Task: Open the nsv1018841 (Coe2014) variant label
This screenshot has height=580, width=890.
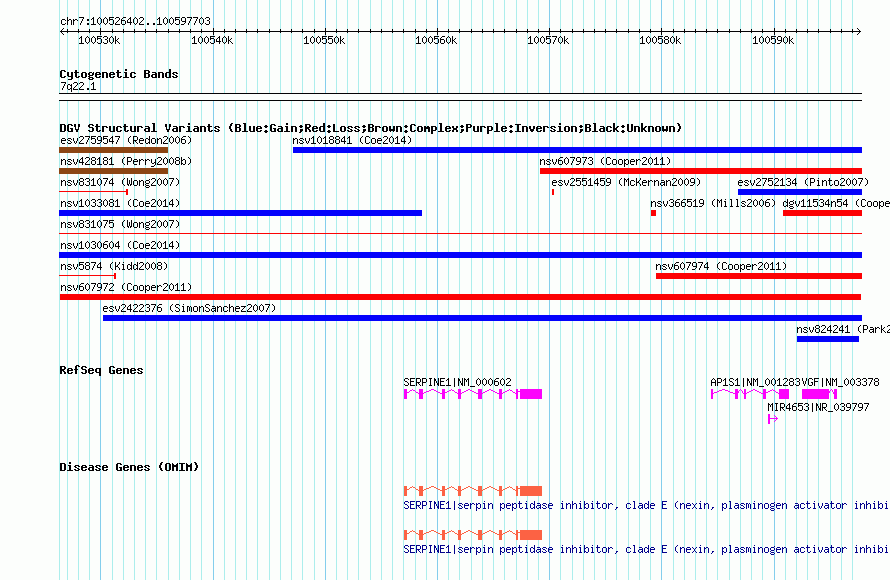Action: [x=352, y=140]
